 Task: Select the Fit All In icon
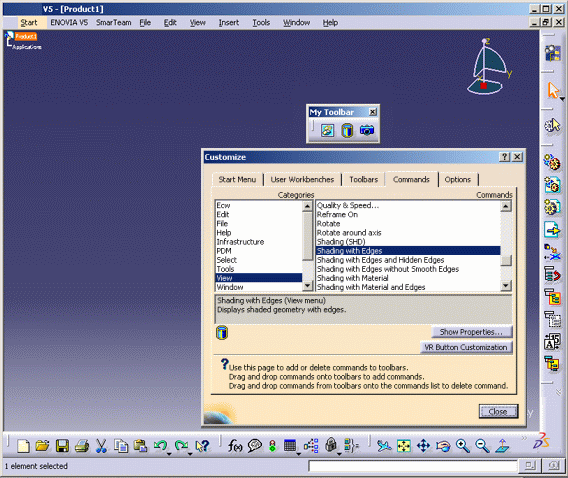[x=404, y=446]
